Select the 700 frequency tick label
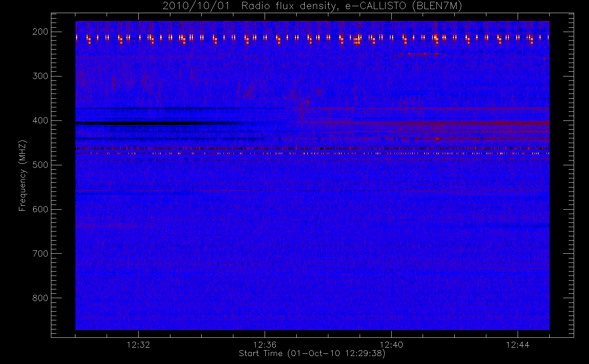The image size is (589, 364). point(40,254)
